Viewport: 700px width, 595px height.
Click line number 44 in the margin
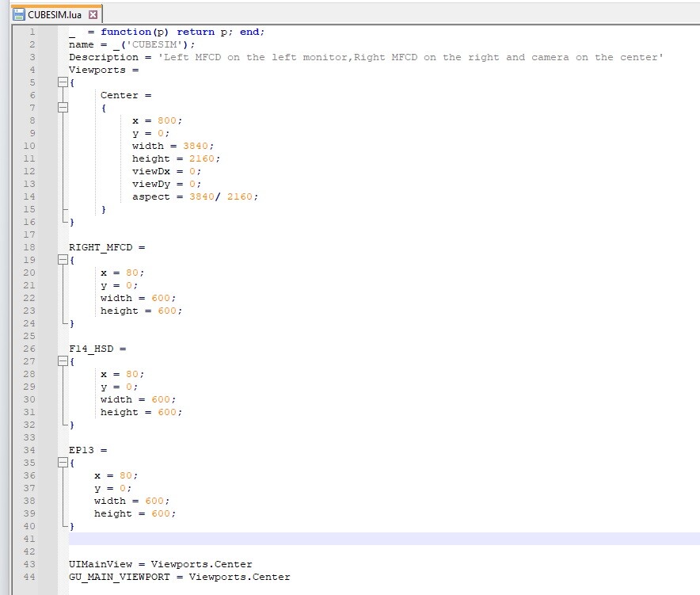29,577
